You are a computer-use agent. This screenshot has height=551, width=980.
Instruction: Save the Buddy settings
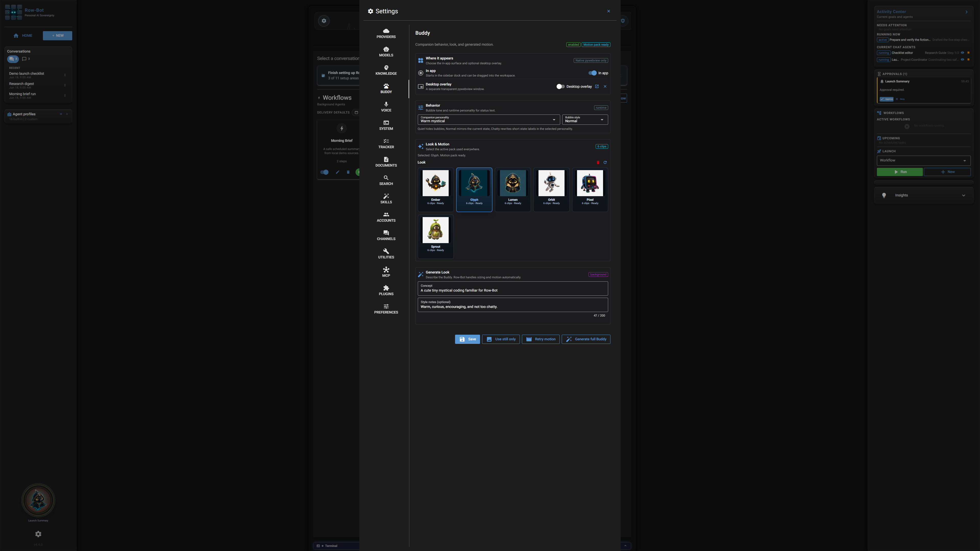pyautogui.click(x=467, y=339)
